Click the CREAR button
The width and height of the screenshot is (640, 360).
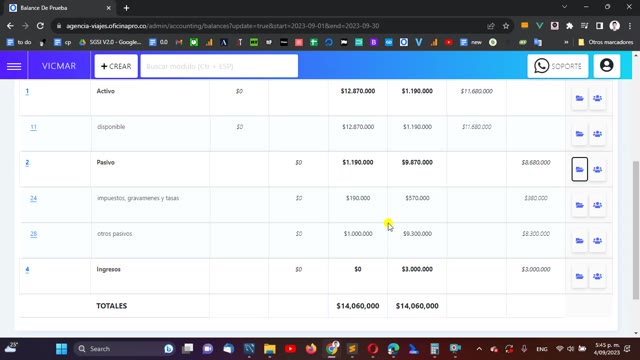coord(116,66)
